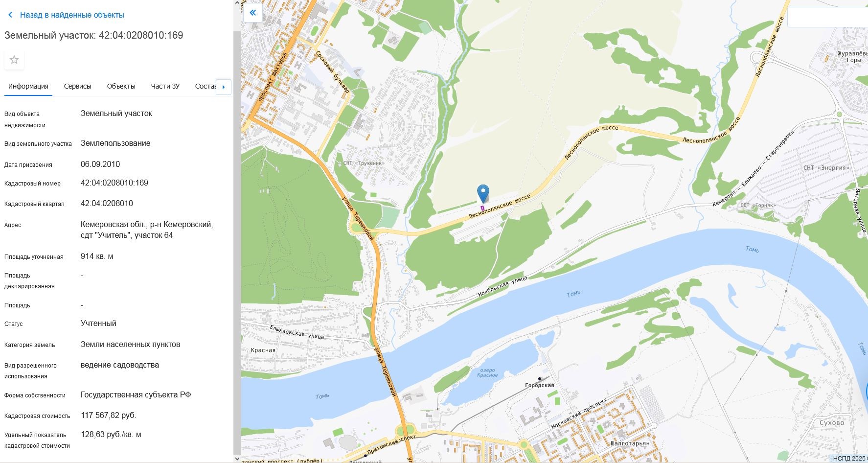
Task: Add parcel to favorites with star icon
Action: pos(14,60)
